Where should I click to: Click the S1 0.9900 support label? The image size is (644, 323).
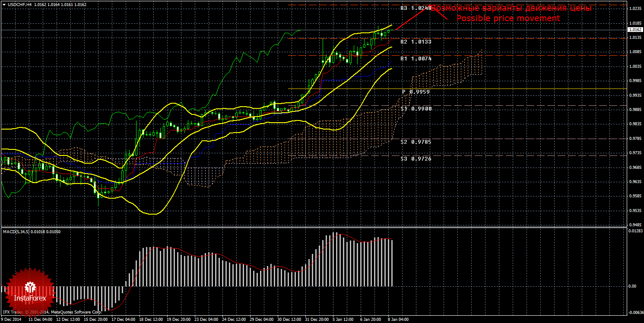tap(416, 109)
